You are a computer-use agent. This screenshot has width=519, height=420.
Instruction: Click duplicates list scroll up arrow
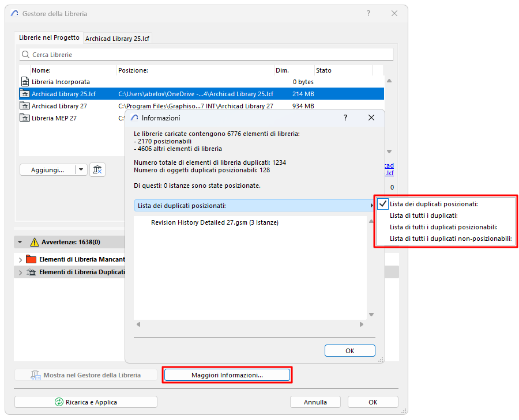(371, 221)
